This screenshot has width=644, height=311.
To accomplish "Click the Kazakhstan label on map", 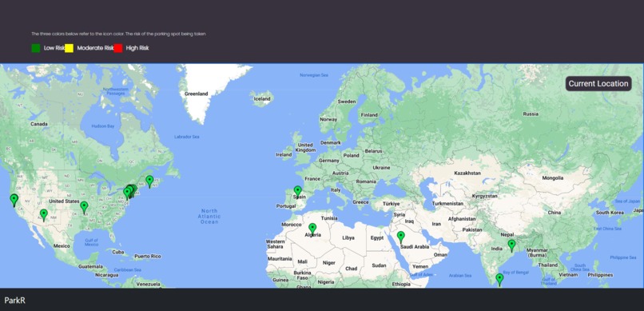I will coord(467,173).
